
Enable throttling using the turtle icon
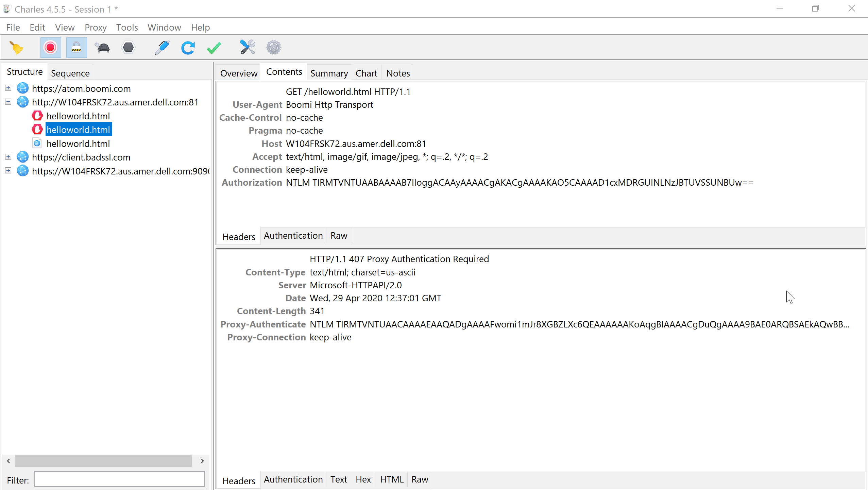(x=102, y=47)
